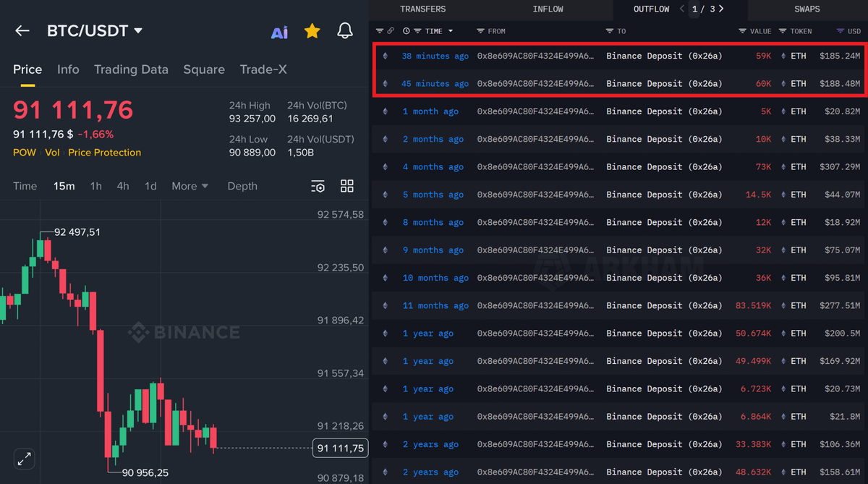Click the current price label 91 111,75
The height and width of the screenshot is (484, 868).
[x=340, y=449]
